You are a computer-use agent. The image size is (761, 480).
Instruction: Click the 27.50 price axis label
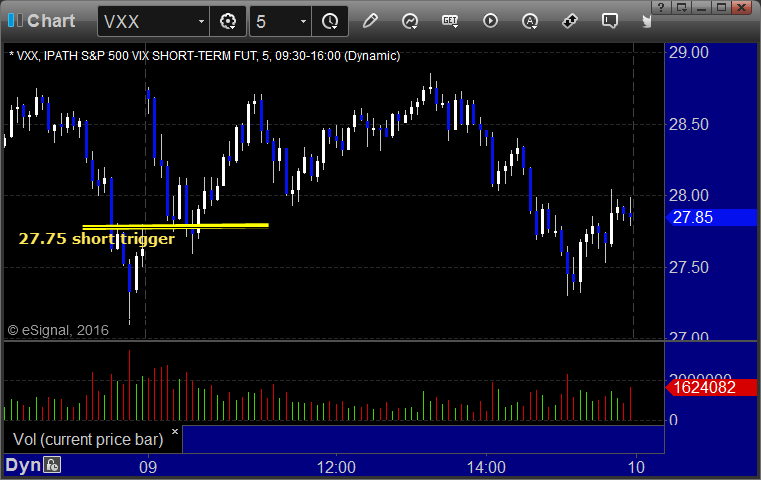pyautogui.click(x=689, y=267)
